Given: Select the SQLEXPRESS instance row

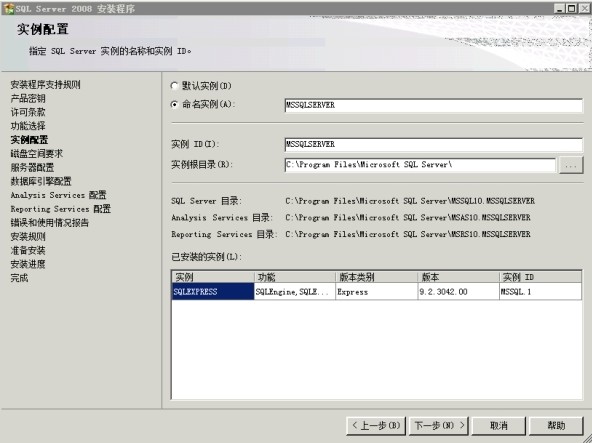Looking at the screenshot, I should [376, 292].
